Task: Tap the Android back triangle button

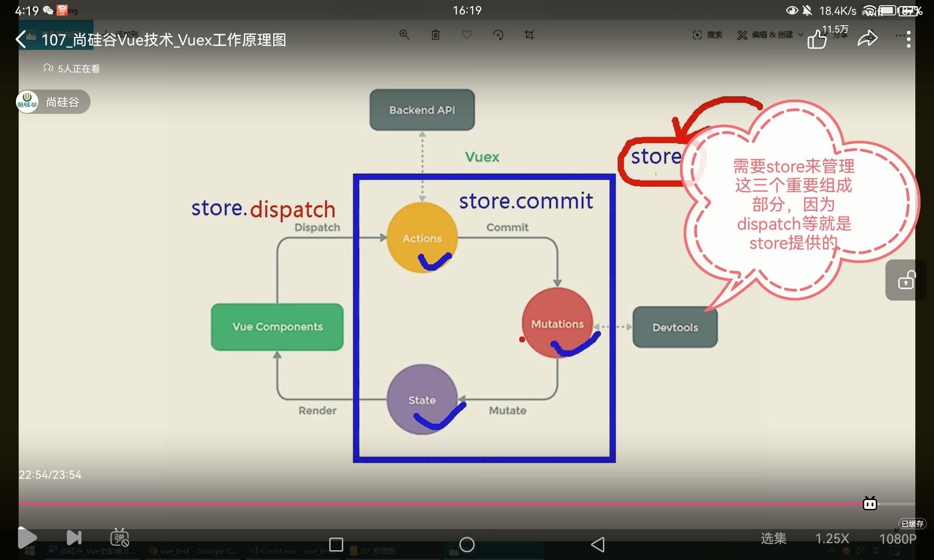Action: coord(598,545)
